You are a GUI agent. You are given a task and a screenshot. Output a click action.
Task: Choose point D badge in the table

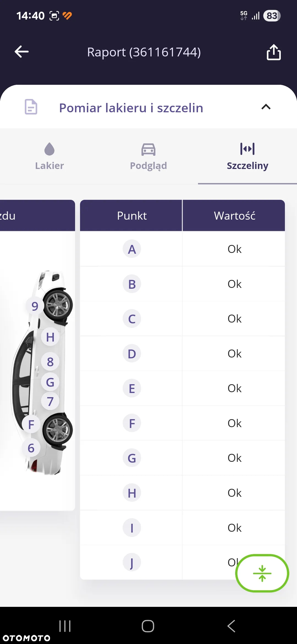pyautogui.click(x=132, y=354)
